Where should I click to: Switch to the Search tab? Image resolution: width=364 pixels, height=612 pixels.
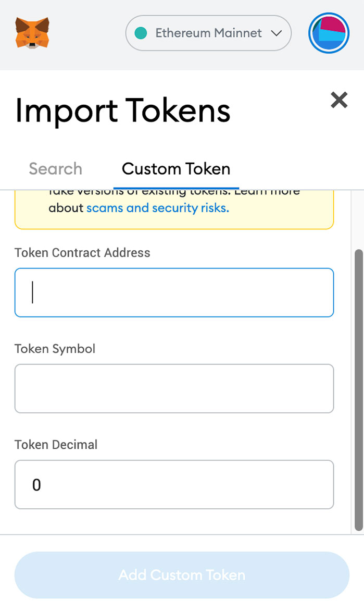click(55, 169)
